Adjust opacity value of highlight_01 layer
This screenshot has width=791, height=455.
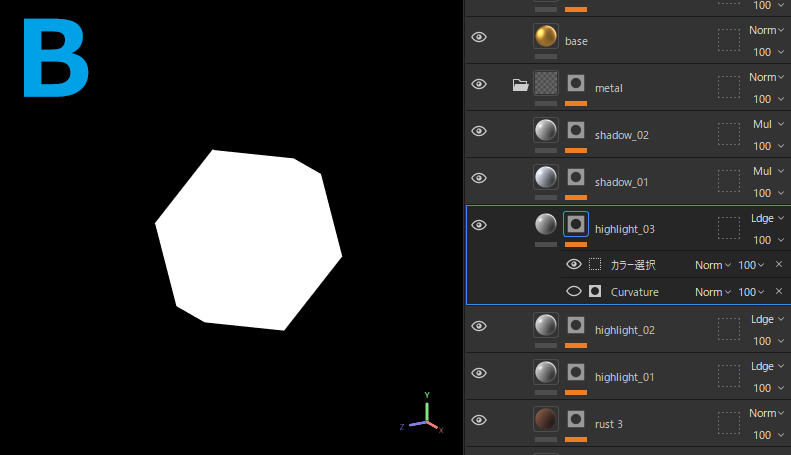[x=762, y=388]
